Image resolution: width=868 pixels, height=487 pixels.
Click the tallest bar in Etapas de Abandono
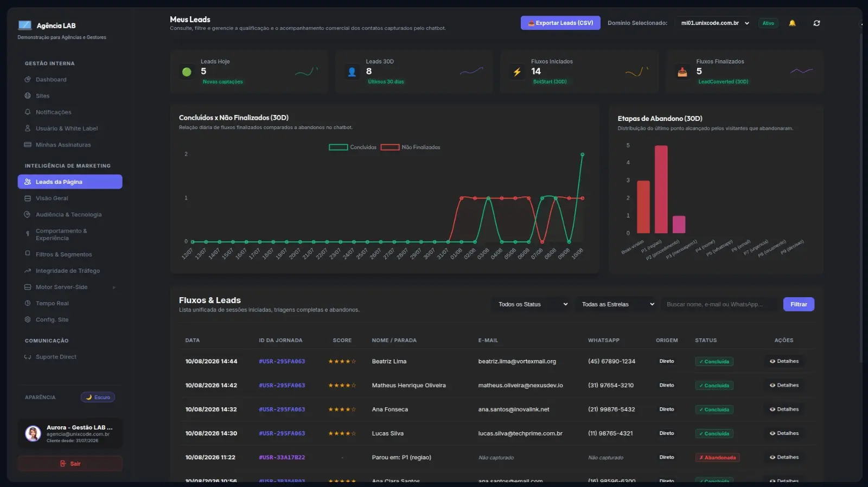click(661, 189)
